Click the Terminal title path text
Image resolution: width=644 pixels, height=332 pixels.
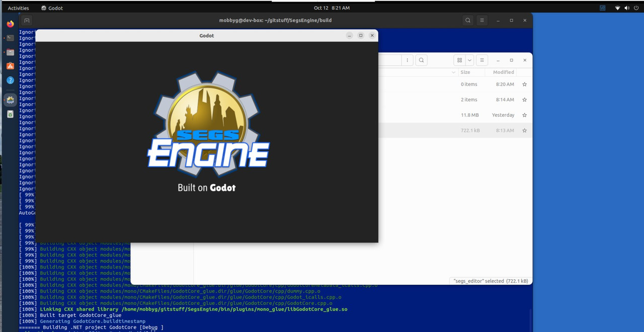point(275,21)
